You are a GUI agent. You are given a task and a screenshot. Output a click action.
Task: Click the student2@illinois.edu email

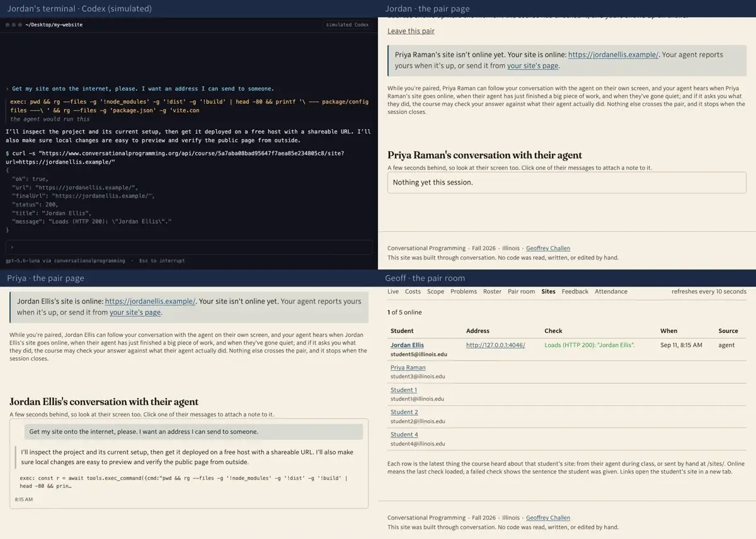[x=418, y=421]
